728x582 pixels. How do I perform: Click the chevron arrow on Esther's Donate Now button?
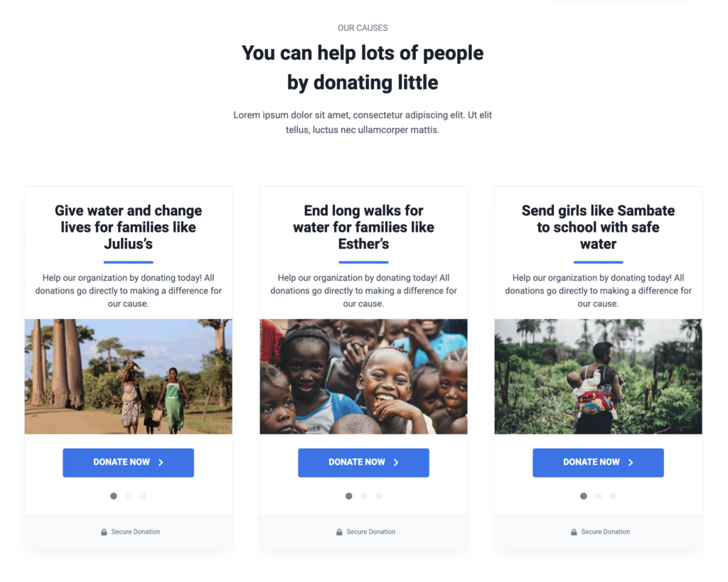(396, 462)
